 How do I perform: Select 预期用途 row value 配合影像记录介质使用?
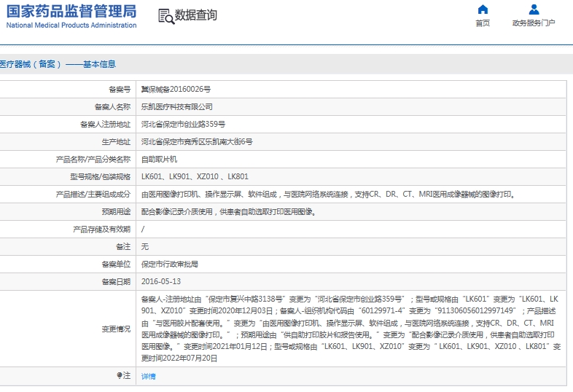(x=228, y=211)
